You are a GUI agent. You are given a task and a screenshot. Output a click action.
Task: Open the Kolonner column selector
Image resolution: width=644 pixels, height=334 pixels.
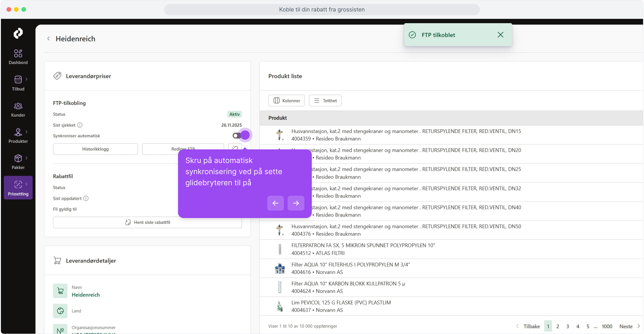pos(286,101)
